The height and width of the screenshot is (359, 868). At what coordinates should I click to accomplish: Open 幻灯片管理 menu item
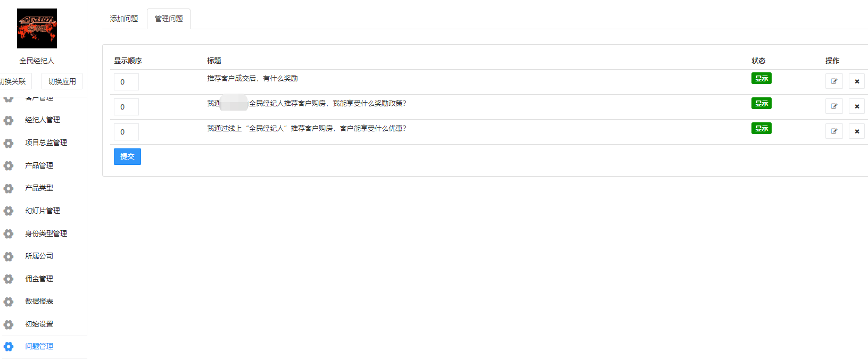click(x=43, y=211)
